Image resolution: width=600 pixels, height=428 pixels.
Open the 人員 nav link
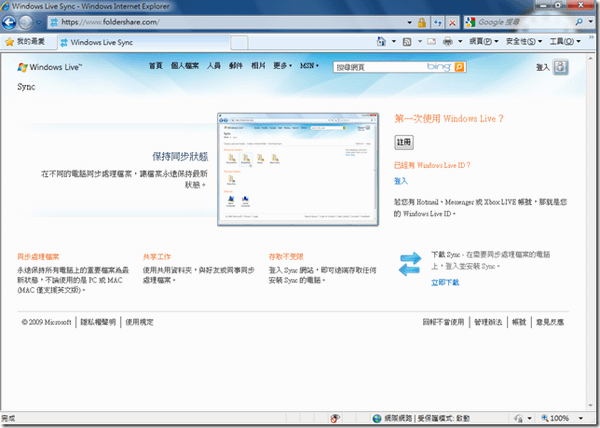coord(214,66)
